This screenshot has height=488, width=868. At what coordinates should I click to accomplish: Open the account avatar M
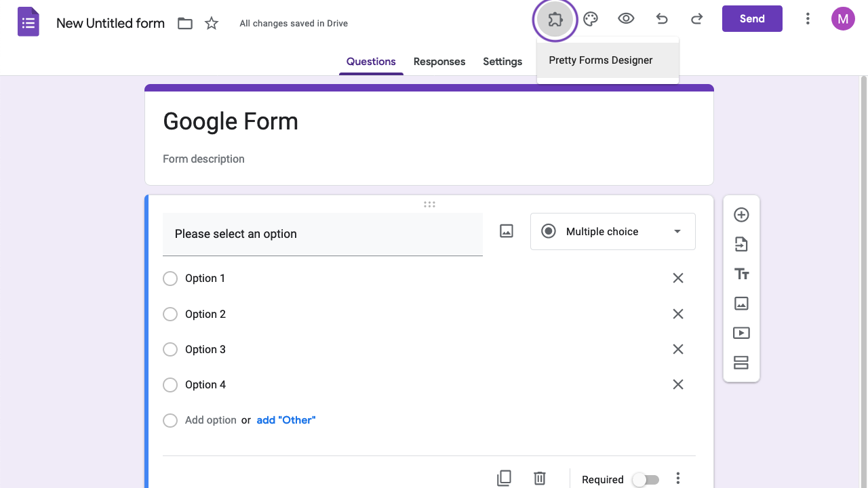[843, 19]
